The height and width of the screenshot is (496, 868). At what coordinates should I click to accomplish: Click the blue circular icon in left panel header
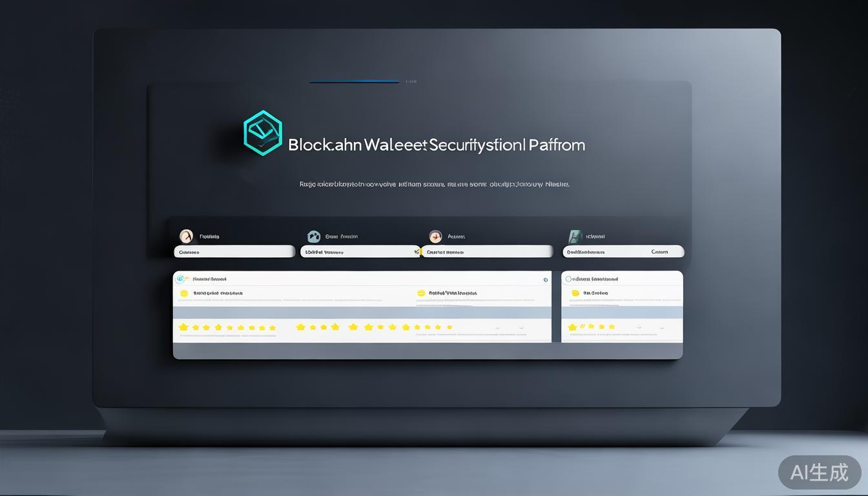tap(180, 279)
